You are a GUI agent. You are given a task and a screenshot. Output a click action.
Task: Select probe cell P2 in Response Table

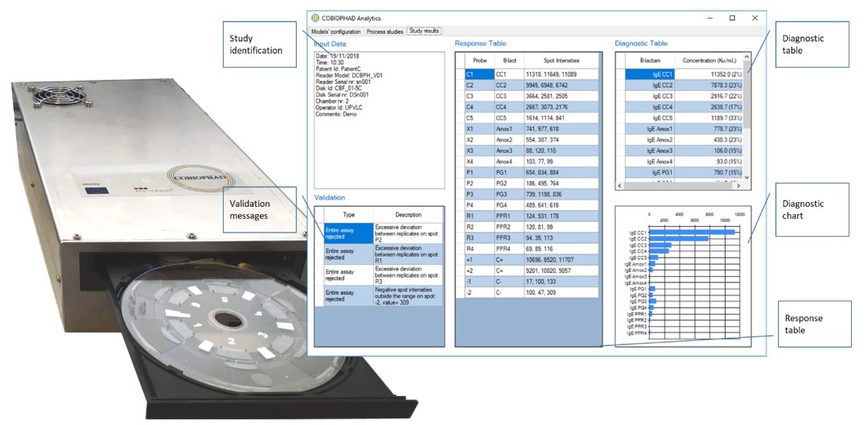pyautogui.click(x=479, y=184)
